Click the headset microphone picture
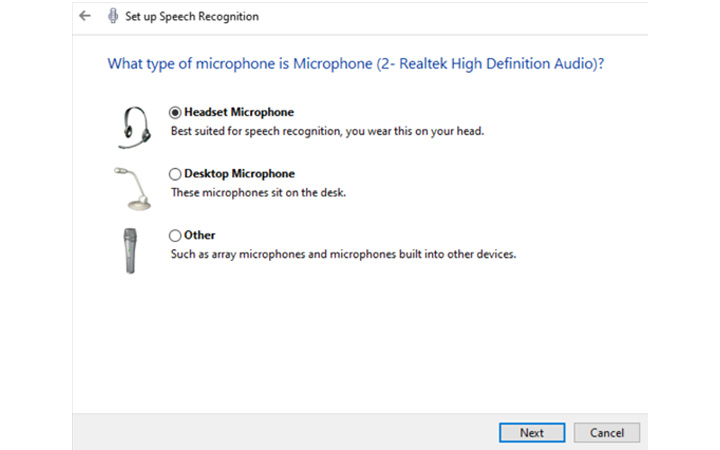 134,128
